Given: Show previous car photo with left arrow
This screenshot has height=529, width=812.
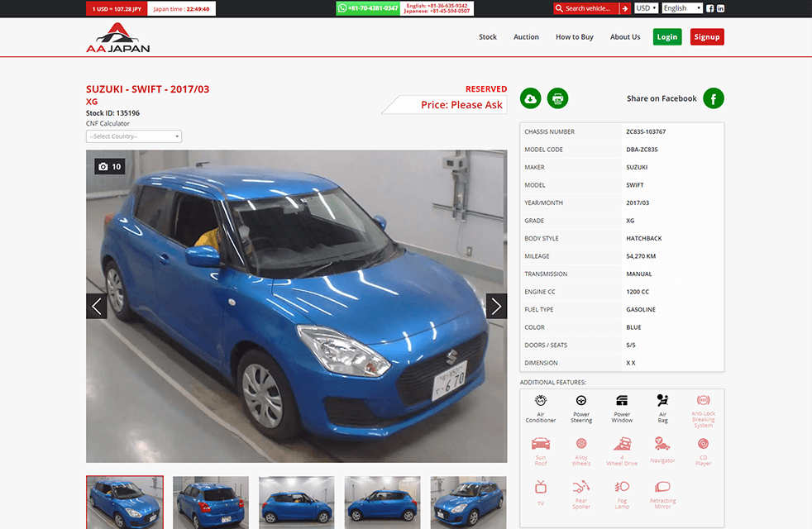Looking at the screenshot, I should [x=97, y=306].
